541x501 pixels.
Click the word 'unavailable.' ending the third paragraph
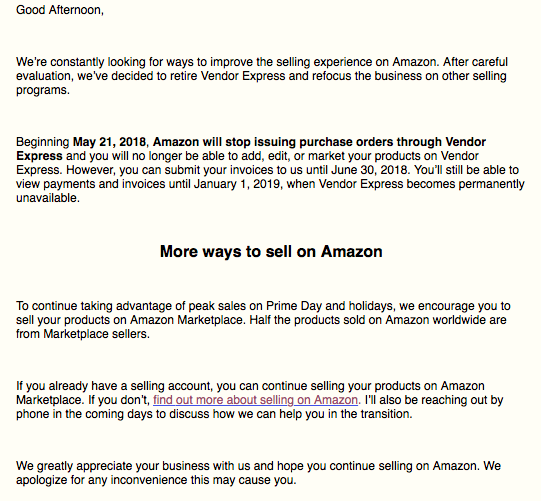[48, 198]
